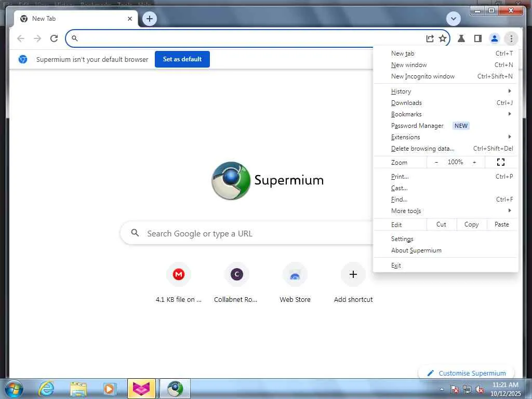Increase zoom with the plus button
This screenshot has height=399, width=532.
coord(474,162)
